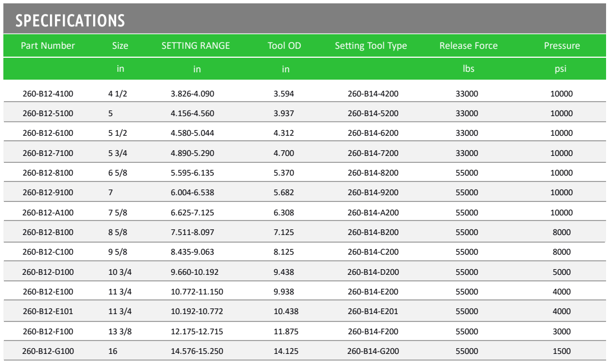The height and width of the screenshot is (364, 610).
Task: Click size value 16
Action: click(x=113, y=351)
